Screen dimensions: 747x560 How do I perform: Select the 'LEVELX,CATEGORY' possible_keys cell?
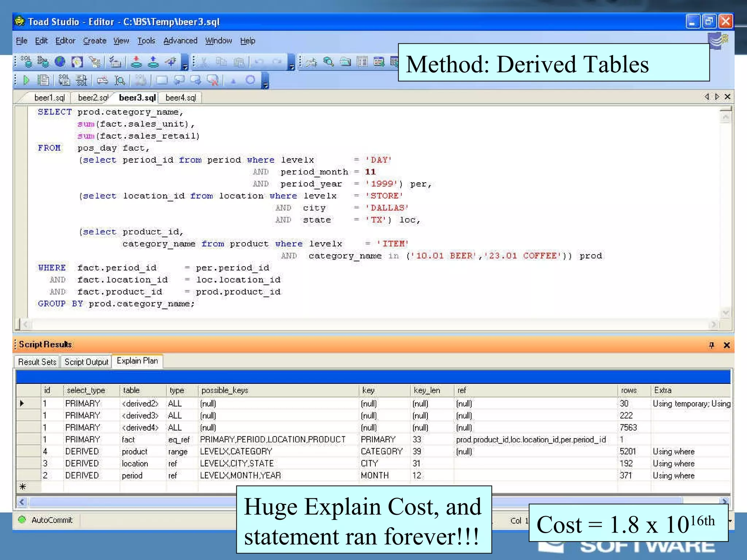pyautogui.click(x=278, y=451)
